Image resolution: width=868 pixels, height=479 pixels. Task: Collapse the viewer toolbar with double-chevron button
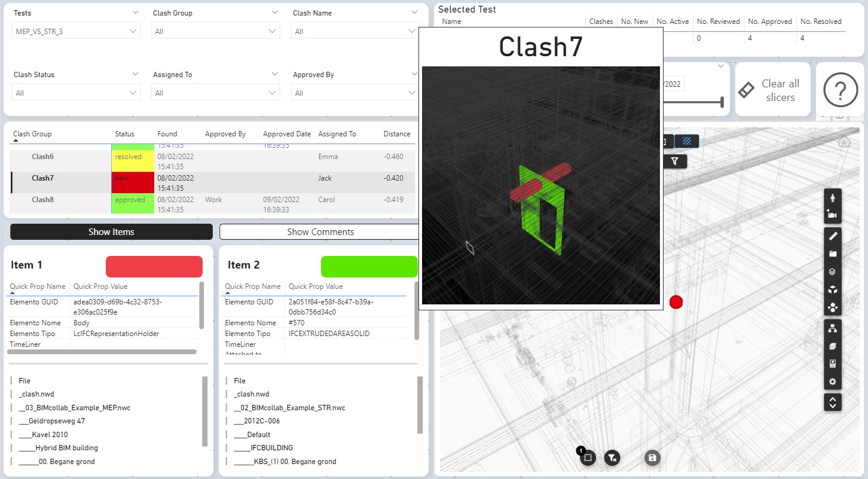pos(833,402)
